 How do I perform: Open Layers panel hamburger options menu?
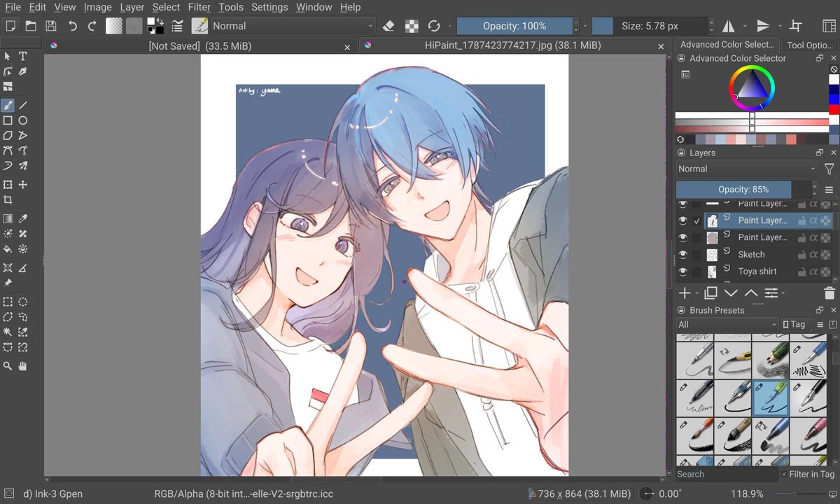[829, 190]
